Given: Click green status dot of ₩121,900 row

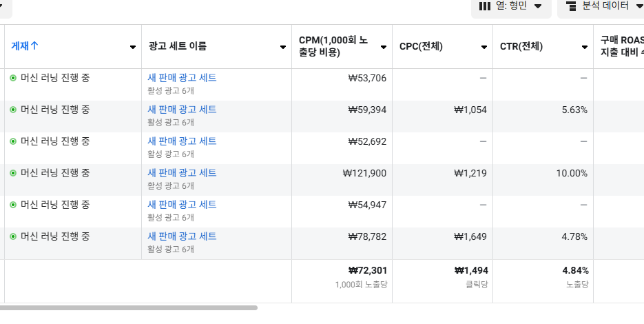Looking at the screenshot, I should pyautogui.click(x=13, y=173).
